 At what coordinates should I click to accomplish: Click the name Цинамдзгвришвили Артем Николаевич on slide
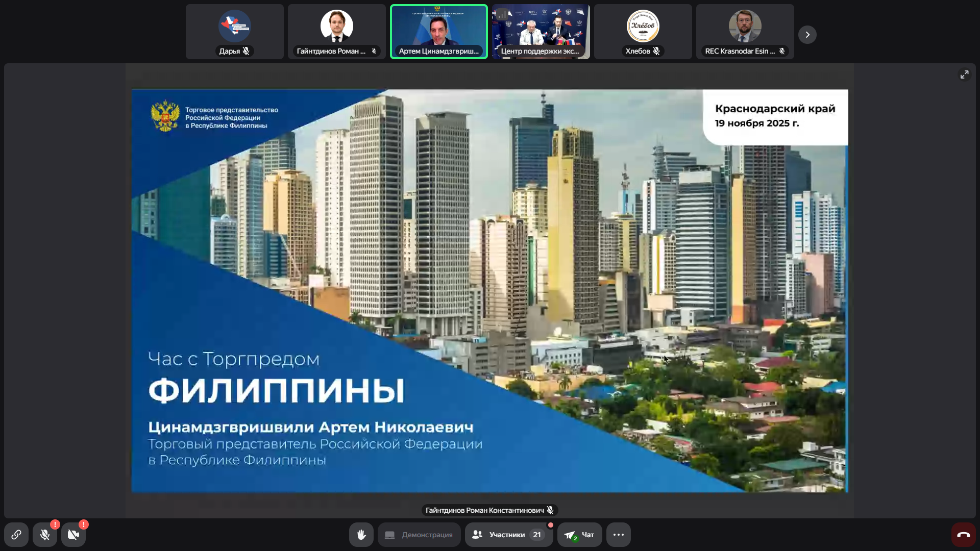tap(311, 428)
